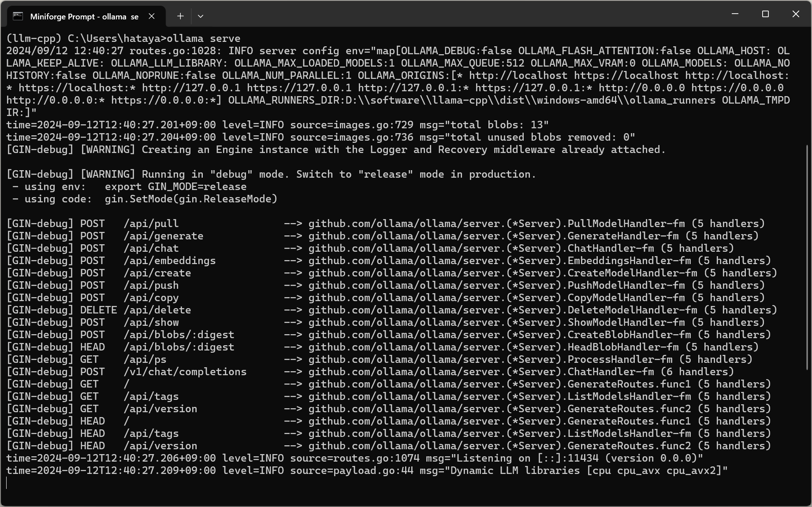Open the new tab dropdown menu
This screenshot has height=507, width=812.
click(x=201, y=16)
